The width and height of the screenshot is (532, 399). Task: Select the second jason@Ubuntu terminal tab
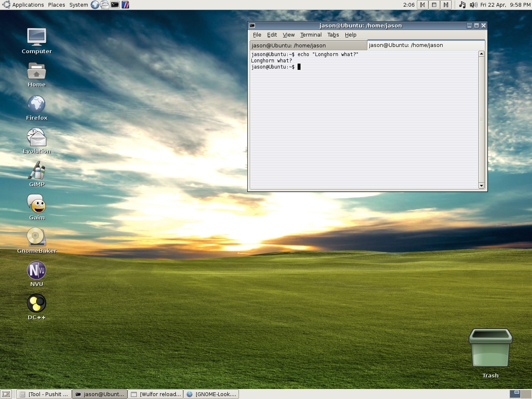pyautogui.click(x=426, y=45)
